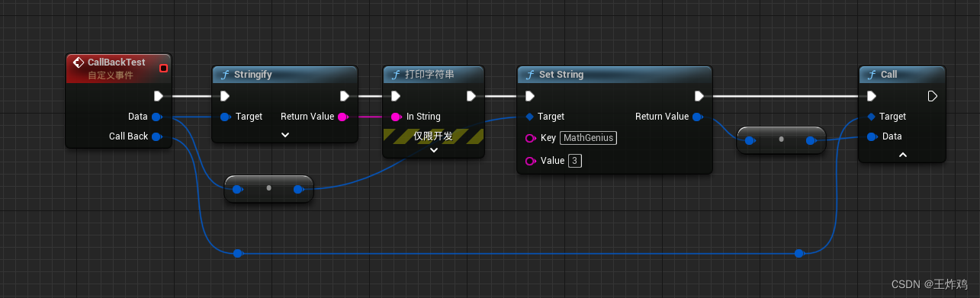Click the In String input pin
The height and width of the screenshot is (298, 980).
tap(396, 117)
